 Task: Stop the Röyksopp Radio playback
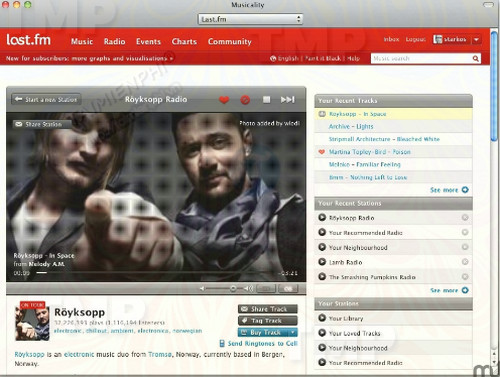coord(266,99)
